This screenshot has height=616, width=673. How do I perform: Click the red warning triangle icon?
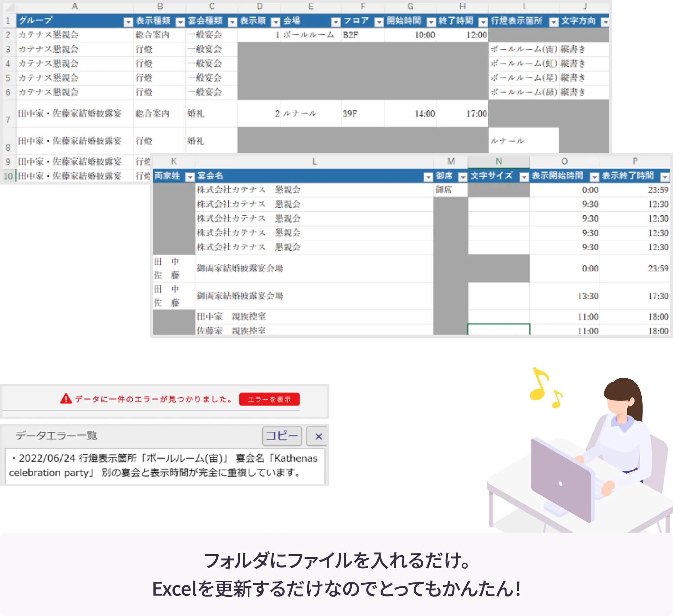coord(66,399)
